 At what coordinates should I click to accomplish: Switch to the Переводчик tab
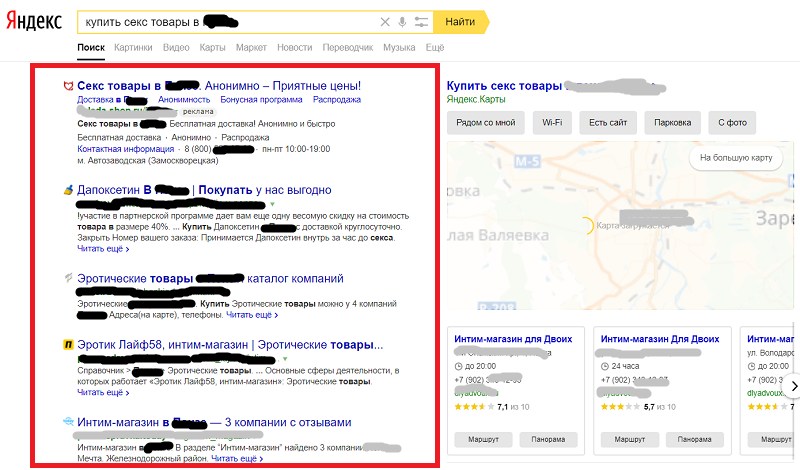[x=347, y=47]
